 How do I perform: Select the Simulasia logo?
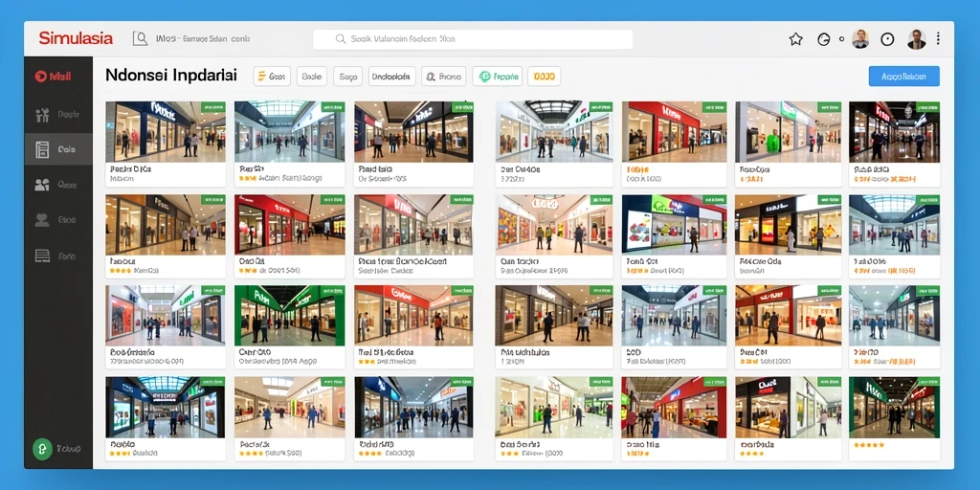click(76, 38)
